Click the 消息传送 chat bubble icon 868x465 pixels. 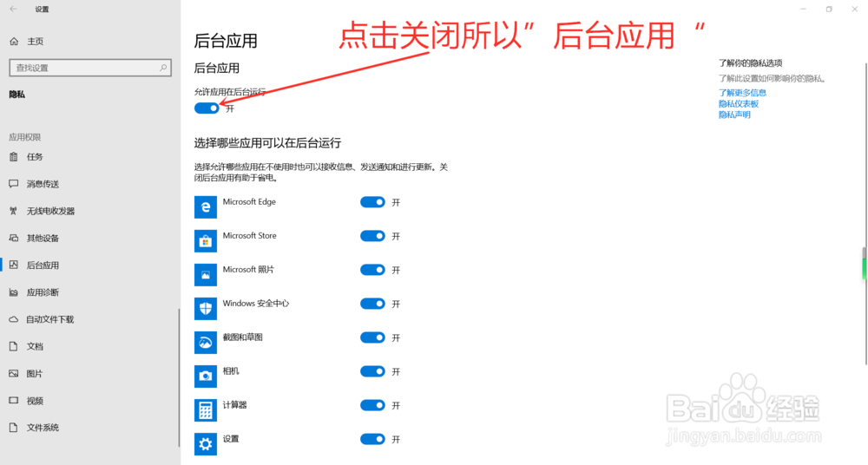point(14,184)
